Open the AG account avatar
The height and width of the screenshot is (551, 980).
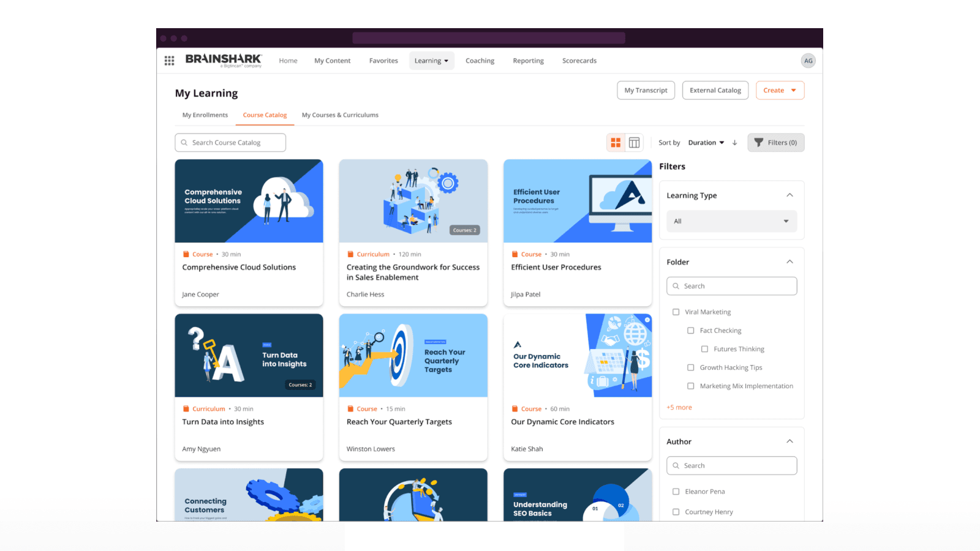point(809,60)
